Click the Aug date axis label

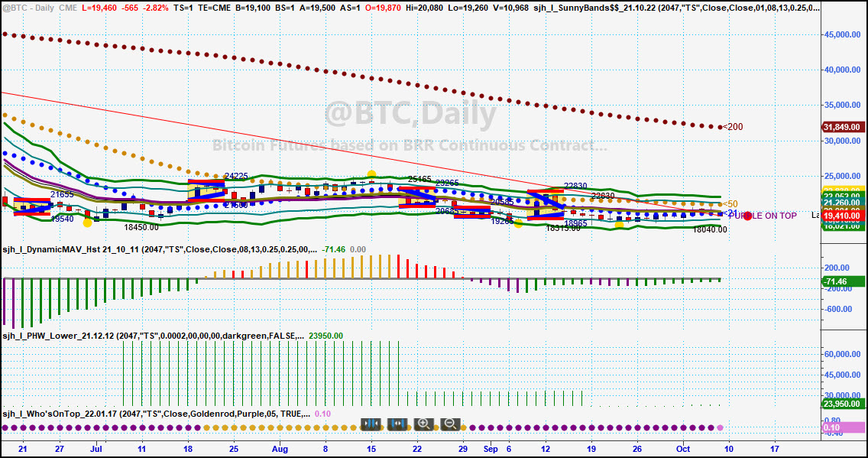point(280,449)
